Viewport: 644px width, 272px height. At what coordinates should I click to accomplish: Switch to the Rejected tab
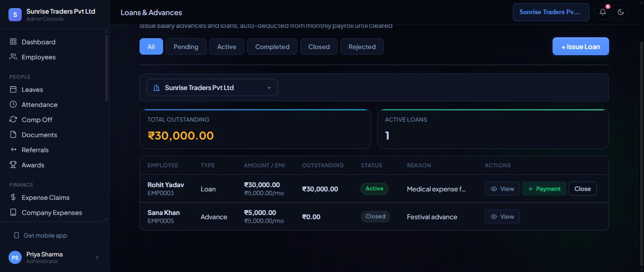pos(362,47)
